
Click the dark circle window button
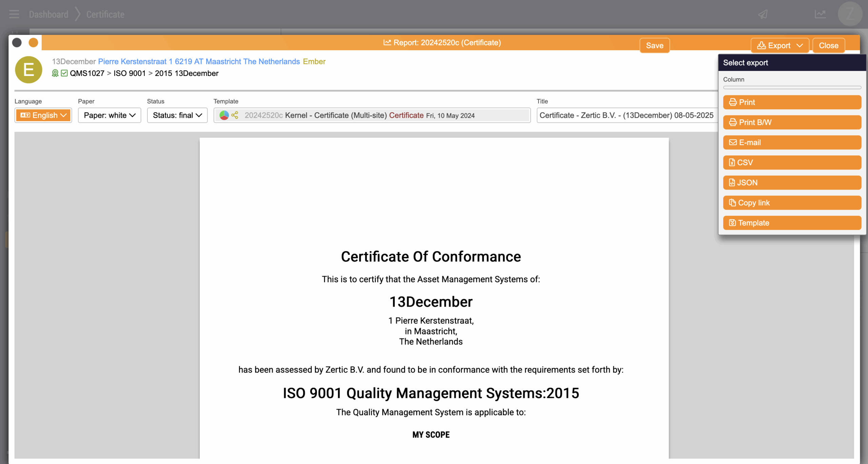(17, 43)
